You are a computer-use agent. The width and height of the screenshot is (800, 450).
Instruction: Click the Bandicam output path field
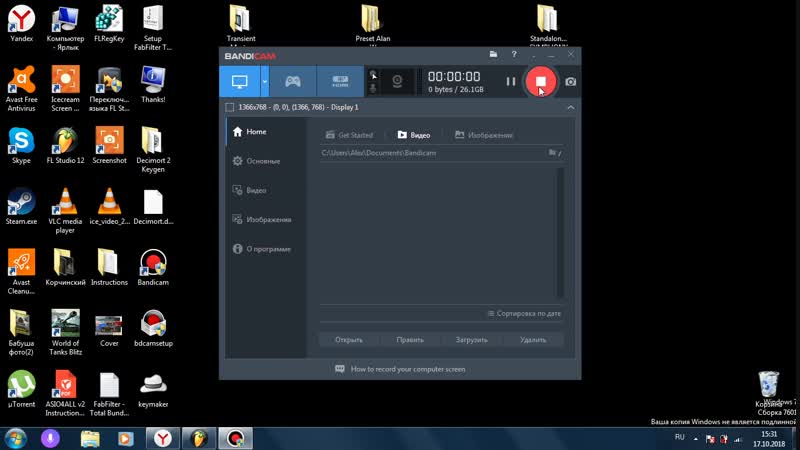[433, 153]
